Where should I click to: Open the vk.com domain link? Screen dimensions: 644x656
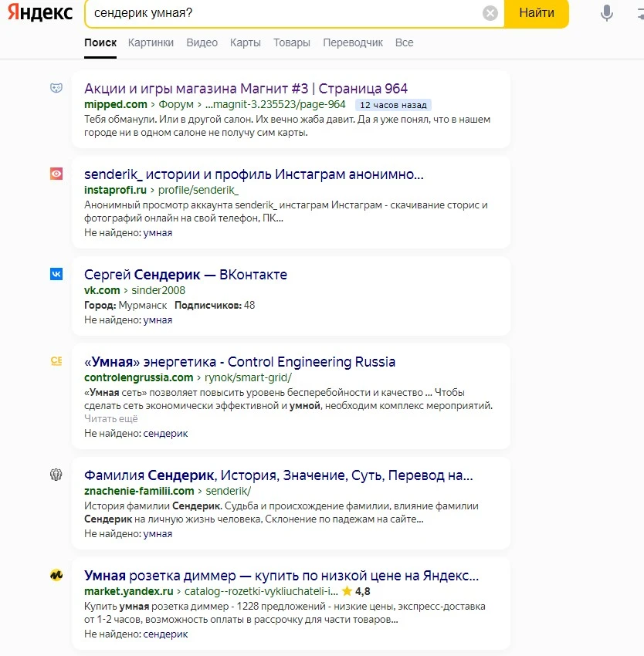point(102,290)
